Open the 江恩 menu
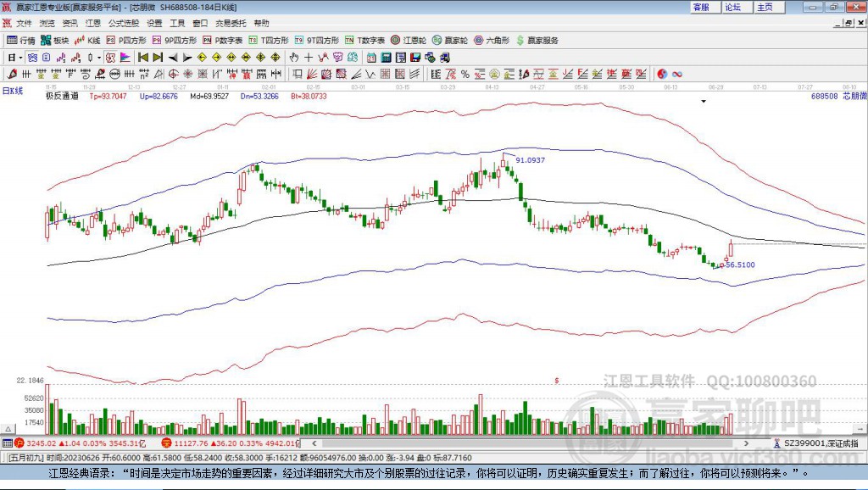Viewport: 868px width, 490px height. [93, 23]
